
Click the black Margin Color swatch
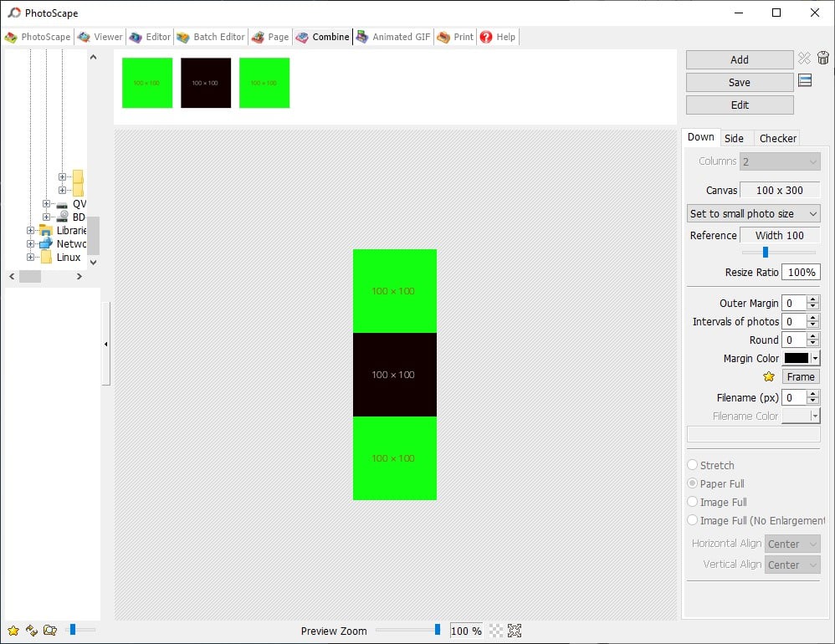(x=796, y=358)
